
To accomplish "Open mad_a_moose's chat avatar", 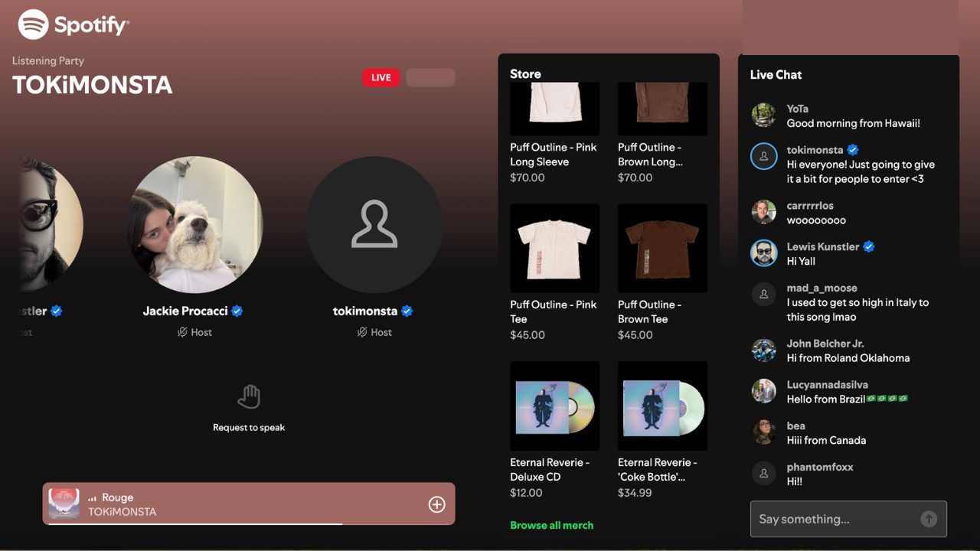I will [764, 295].
